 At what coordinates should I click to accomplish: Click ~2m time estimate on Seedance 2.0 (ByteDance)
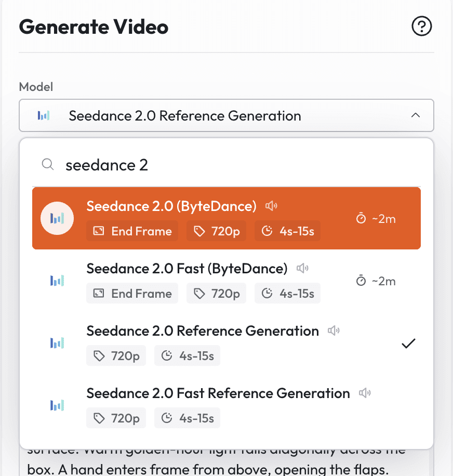point(376,219)
